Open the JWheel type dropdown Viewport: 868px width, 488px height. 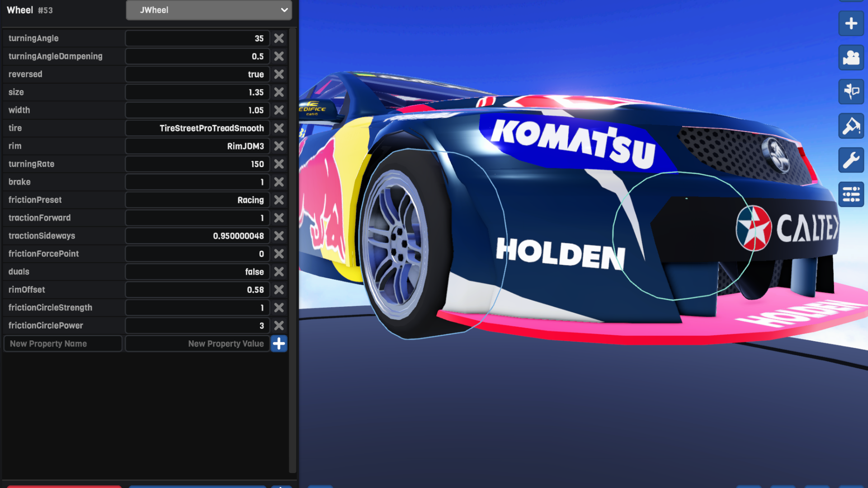[209, 10]
